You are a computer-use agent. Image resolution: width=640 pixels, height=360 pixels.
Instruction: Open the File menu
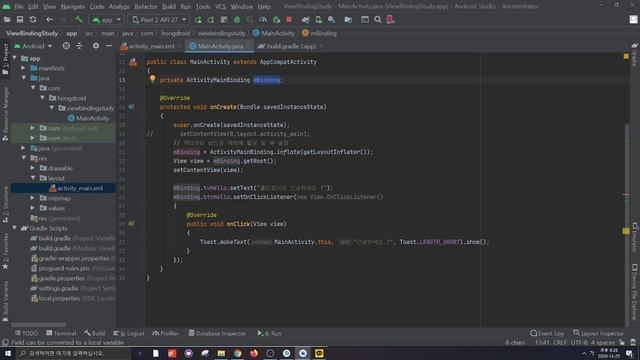point(19,7)
